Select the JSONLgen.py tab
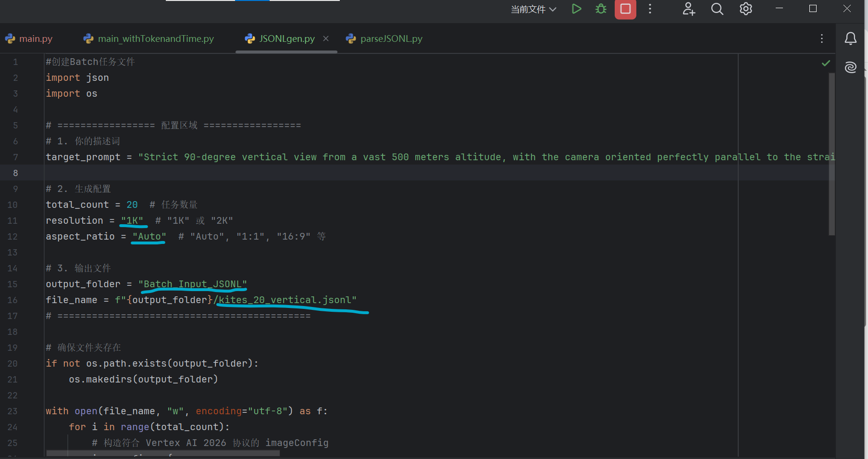The width and height of the screenshot is (868, 459). (287, 38)
